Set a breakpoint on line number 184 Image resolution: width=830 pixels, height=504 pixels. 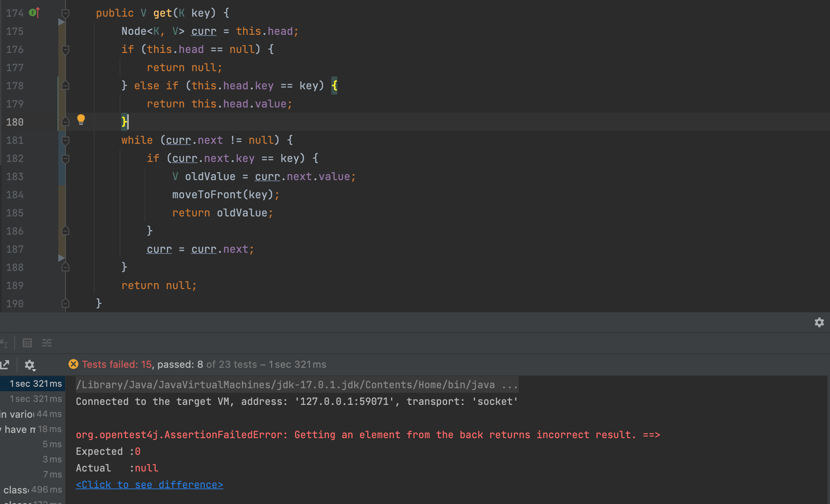pos(15,195)
